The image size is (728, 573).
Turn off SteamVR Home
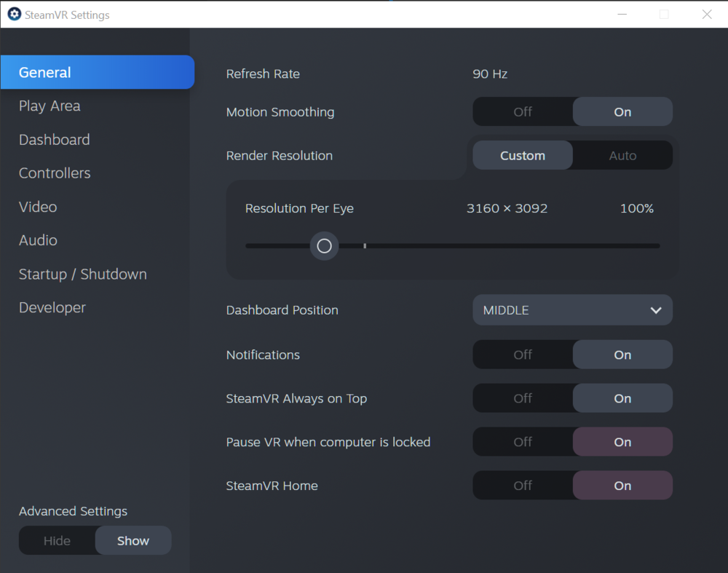(x=522, y=485)
